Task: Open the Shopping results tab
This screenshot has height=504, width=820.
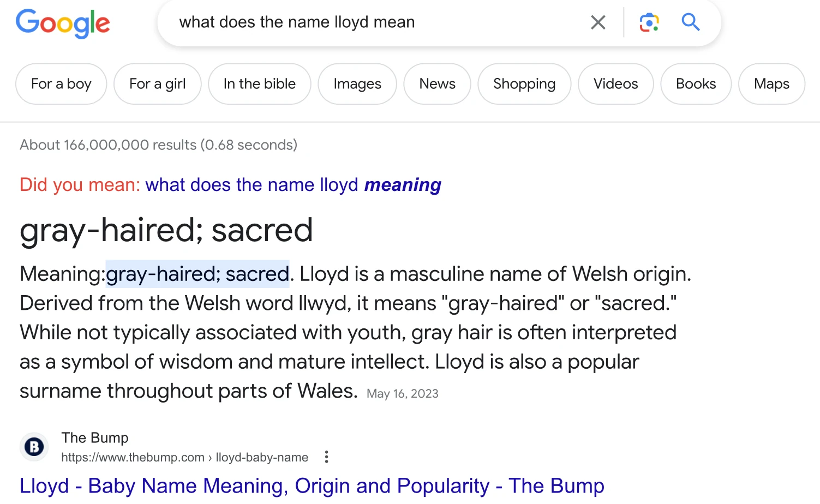Action: pyautogui.click(x=524, y=84)
